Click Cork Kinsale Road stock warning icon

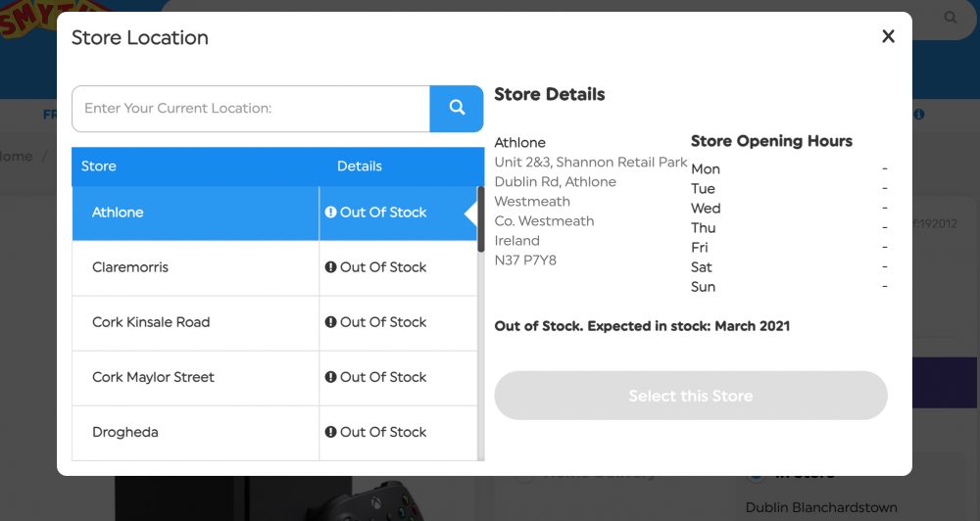click(331, 322)
